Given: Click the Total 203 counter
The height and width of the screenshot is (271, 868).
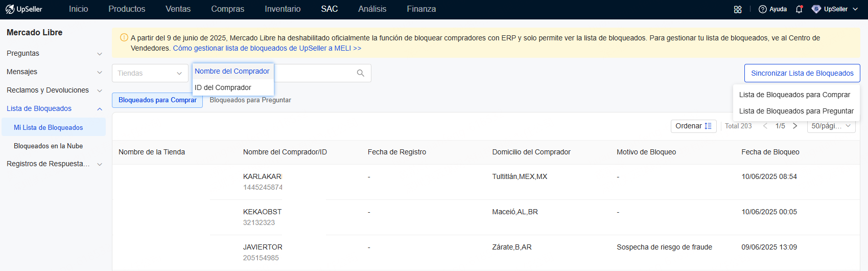Looking at the screenshot, I should click(x=738, y=126).
